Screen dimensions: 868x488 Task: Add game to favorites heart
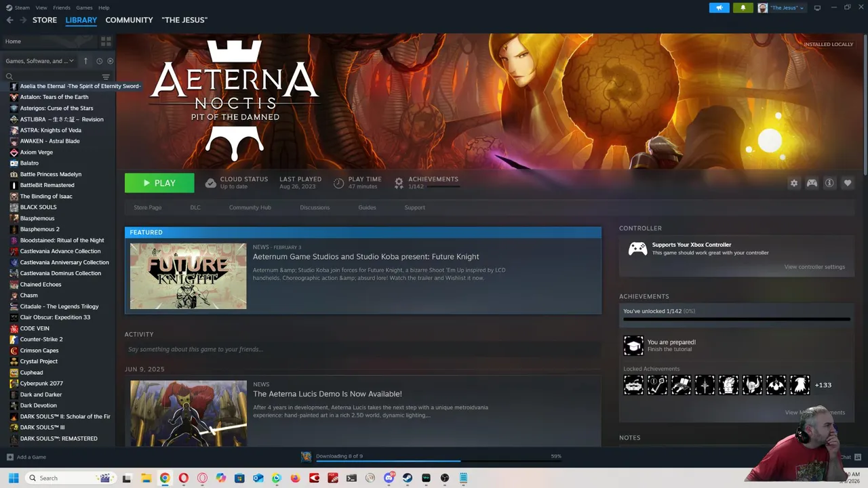(x=848, y=183)
